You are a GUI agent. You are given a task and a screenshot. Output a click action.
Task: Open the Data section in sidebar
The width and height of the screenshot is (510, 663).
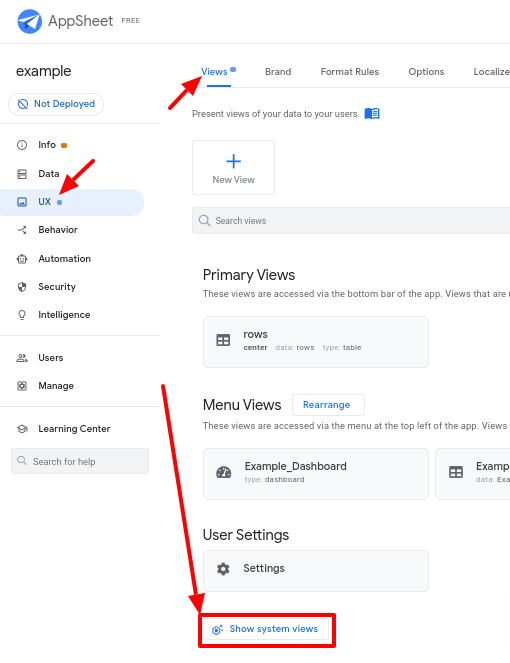click(x=49, y=174)
